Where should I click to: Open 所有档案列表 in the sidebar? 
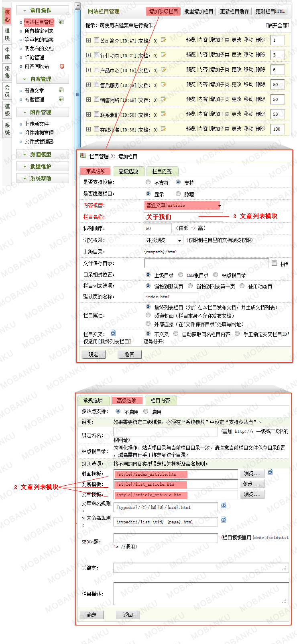tap(39, 31)
